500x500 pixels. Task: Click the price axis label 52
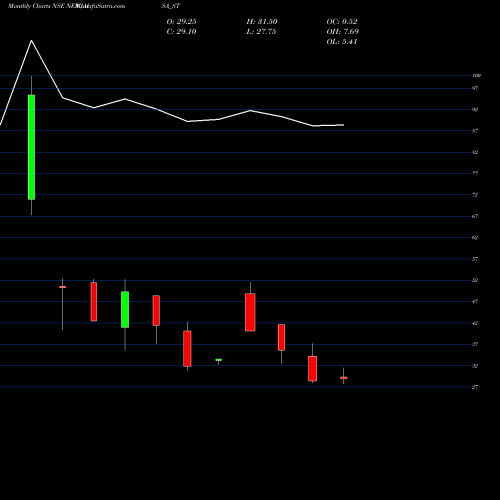click(475, 280)
